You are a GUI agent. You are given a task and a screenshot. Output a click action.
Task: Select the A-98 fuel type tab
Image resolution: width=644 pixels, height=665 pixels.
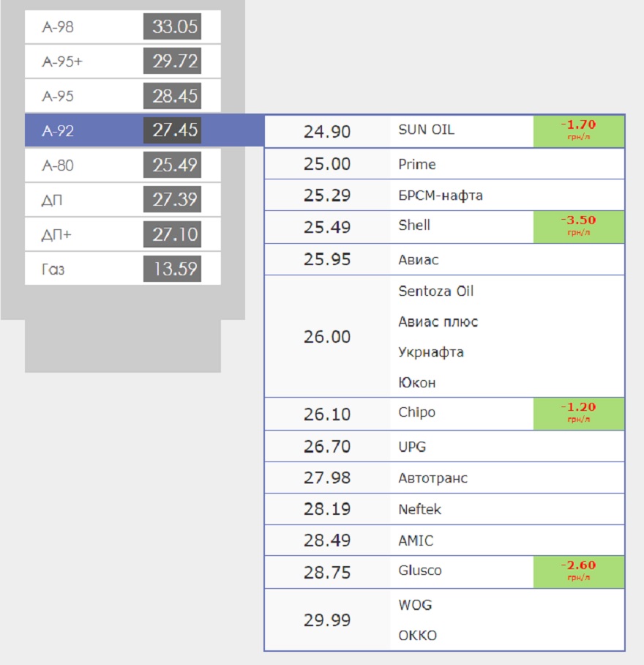(x=123, y=26)
